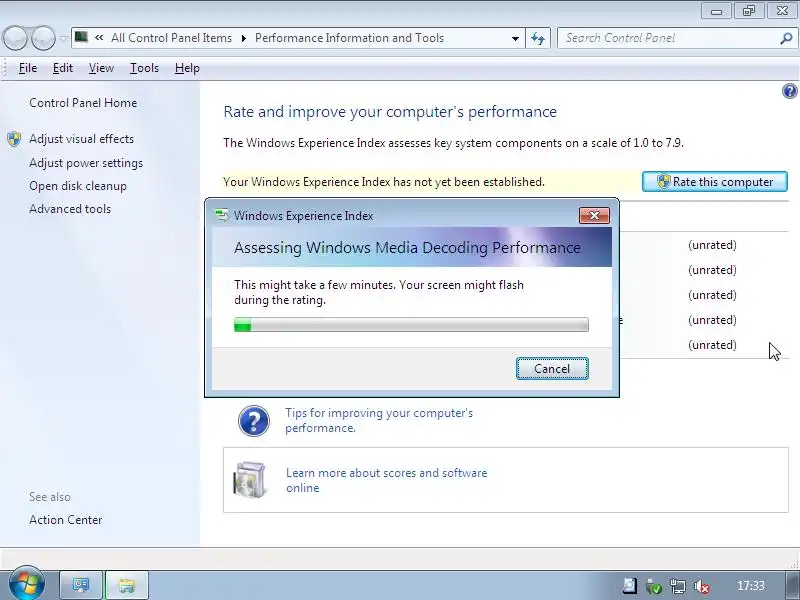The image size is (800, 600).
Task: Click All Control Panel Items breadcrumb
Action: point(171,38)
